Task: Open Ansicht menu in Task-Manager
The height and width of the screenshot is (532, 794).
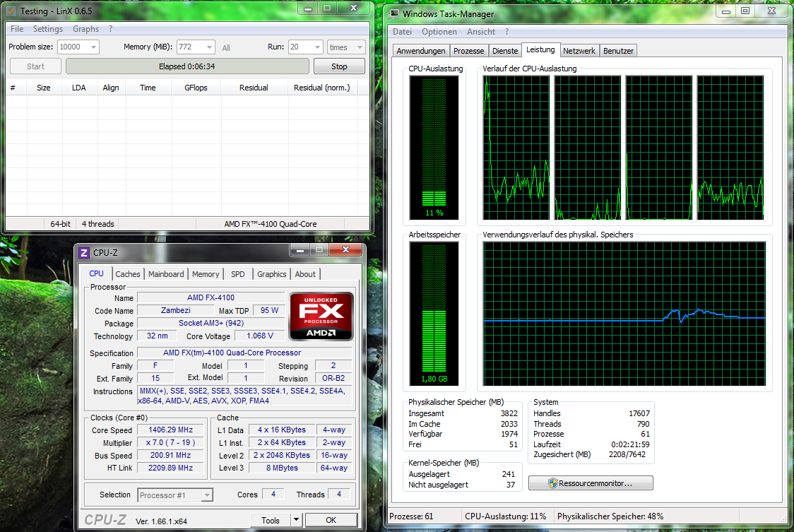Action: pos(480,31)
